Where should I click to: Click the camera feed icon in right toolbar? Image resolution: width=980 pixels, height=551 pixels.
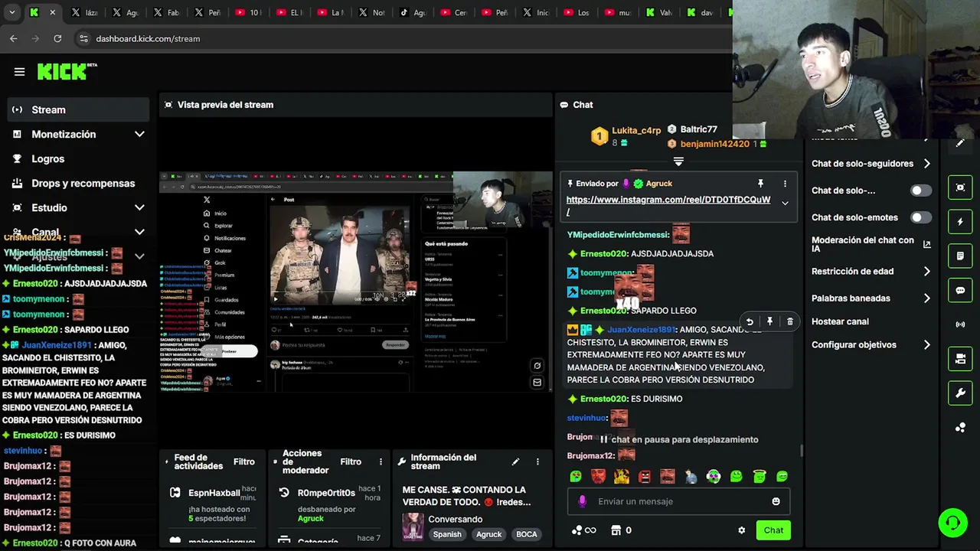click(x=960, y=359)
